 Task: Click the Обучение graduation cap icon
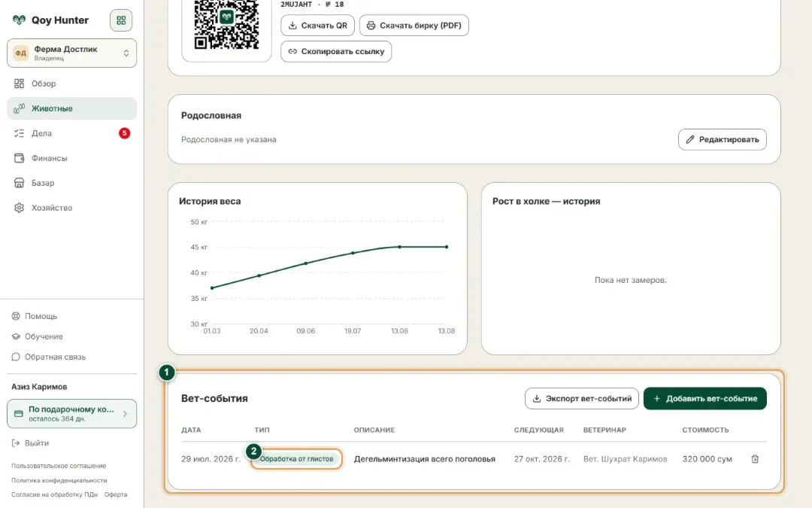pos(16,336)
